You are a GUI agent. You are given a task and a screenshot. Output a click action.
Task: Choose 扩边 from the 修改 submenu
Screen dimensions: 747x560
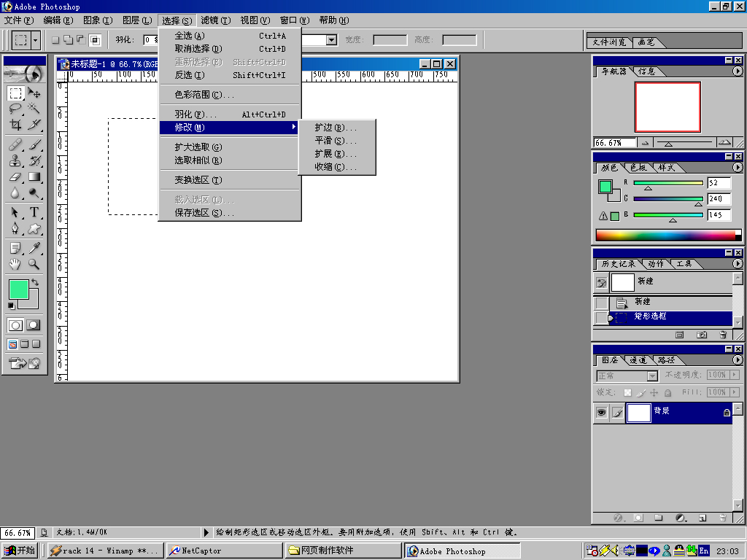tap(337, 128)
